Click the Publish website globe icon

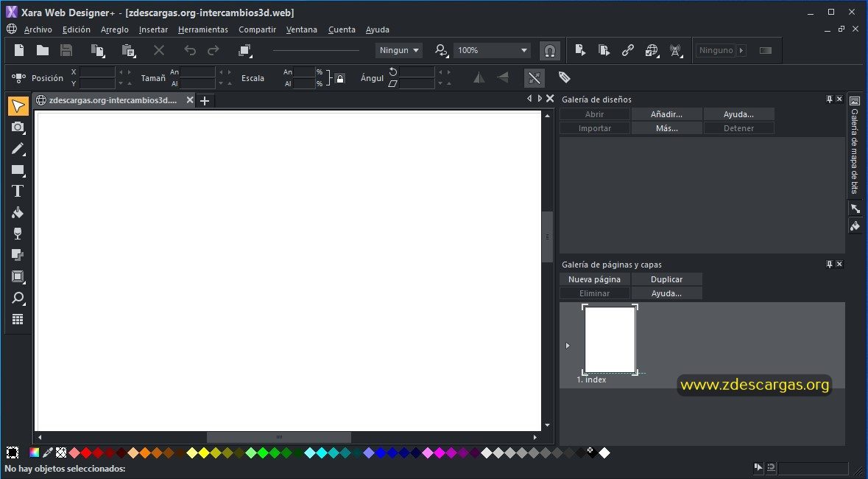[652, 50]
